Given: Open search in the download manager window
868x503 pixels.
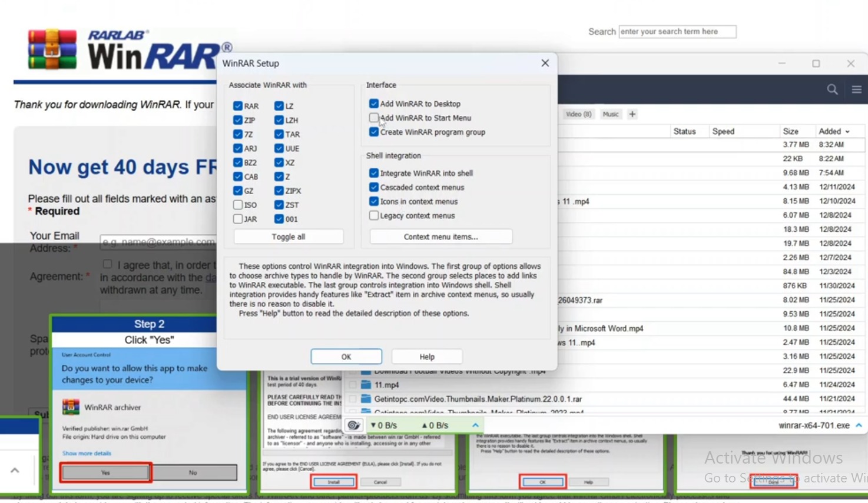Looking at the screenshot, I should [832, 89].
